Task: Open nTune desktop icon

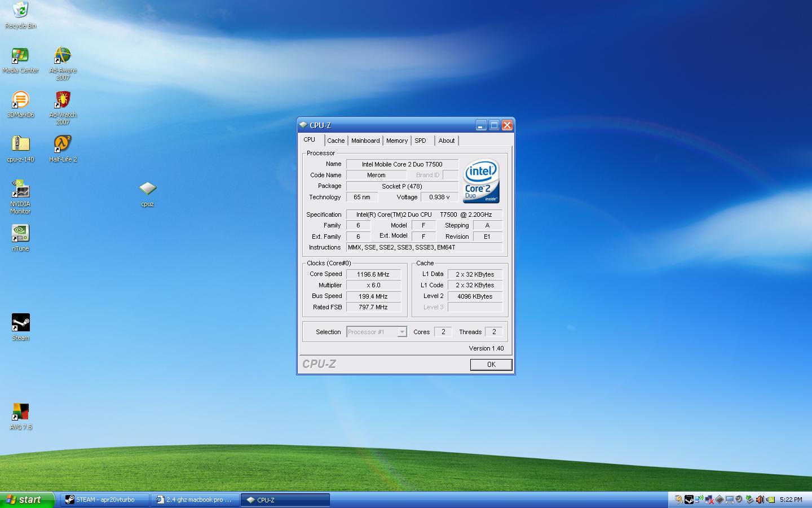Action: (x=20, y=238)
